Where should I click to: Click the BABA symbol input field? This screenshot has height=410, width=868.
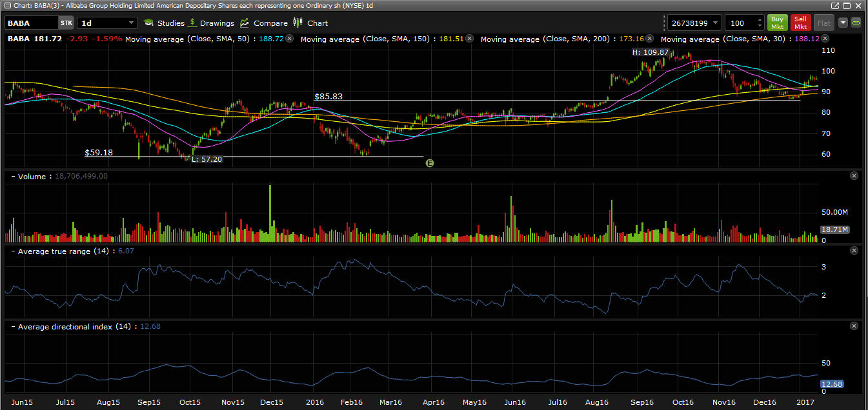[31, 23]
